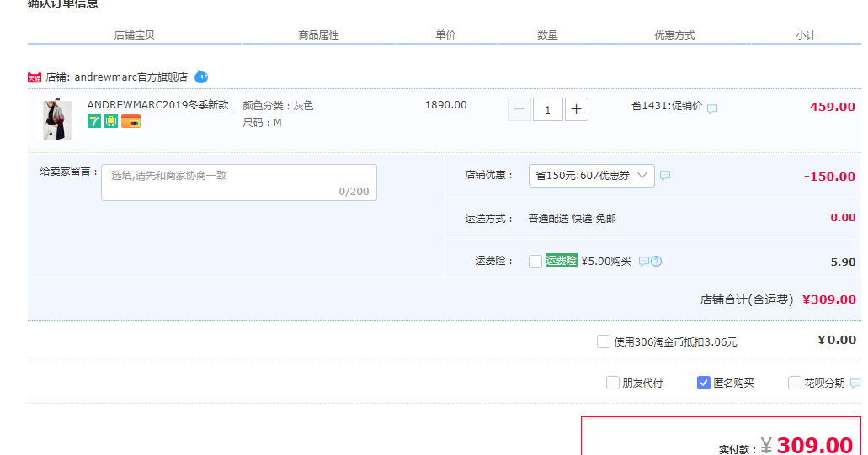Click the green 运费险 label tag
The height and width of the screenshot is (455, 868).
pos(562,261)
